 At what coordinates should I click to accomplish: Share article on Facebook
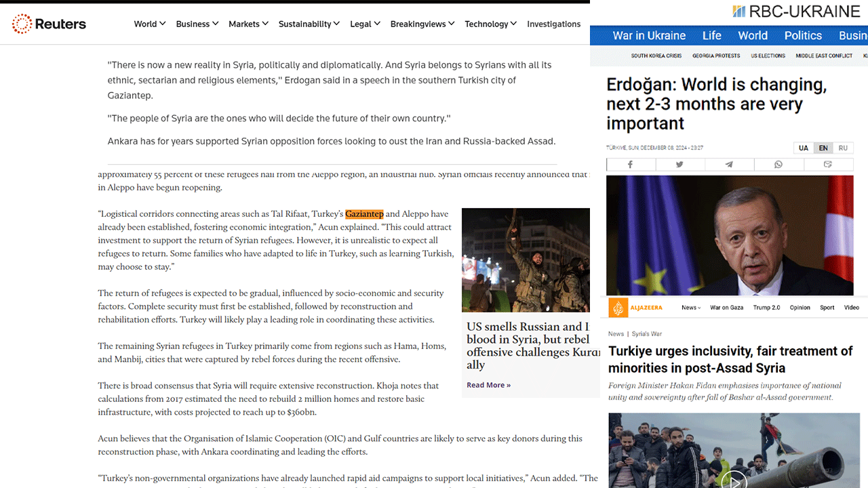[631, 164]
